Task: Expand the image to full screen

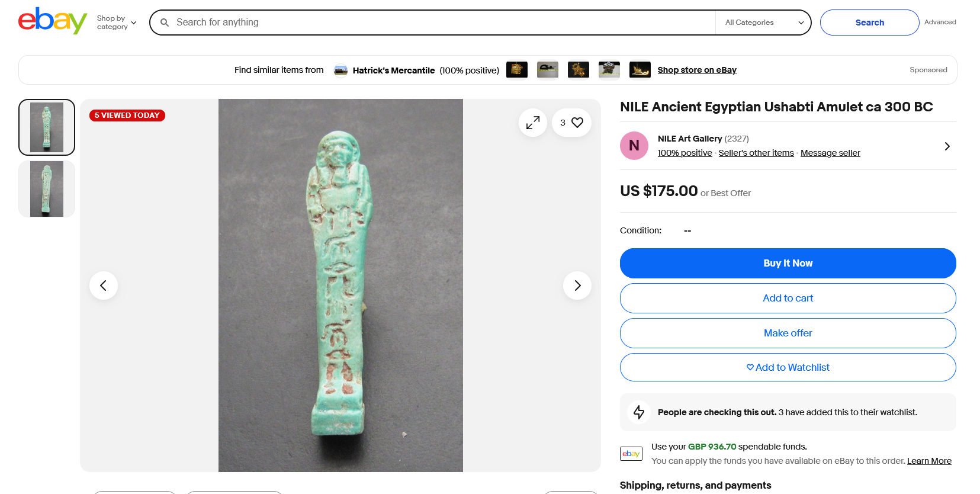Action: [532, 123]
